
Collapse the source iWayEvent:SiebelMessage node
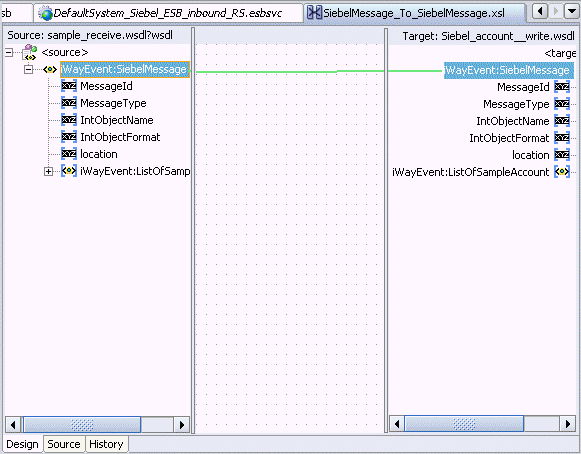click(29, 69)
